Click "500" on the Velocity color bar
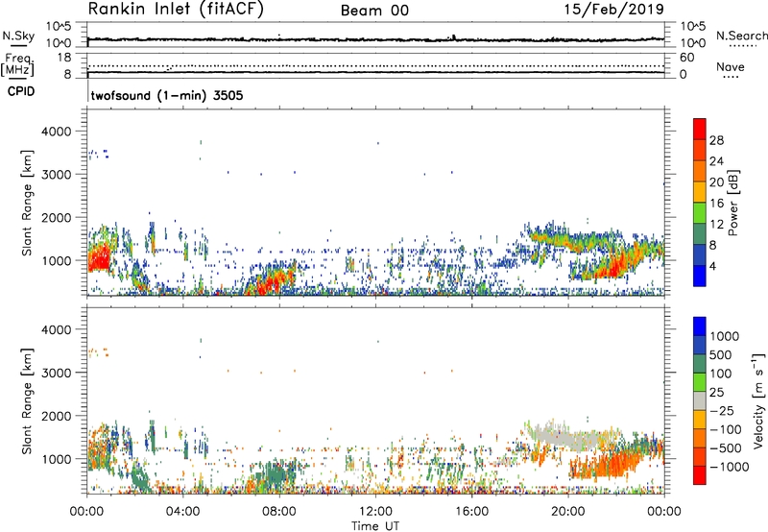 point(721,355)
